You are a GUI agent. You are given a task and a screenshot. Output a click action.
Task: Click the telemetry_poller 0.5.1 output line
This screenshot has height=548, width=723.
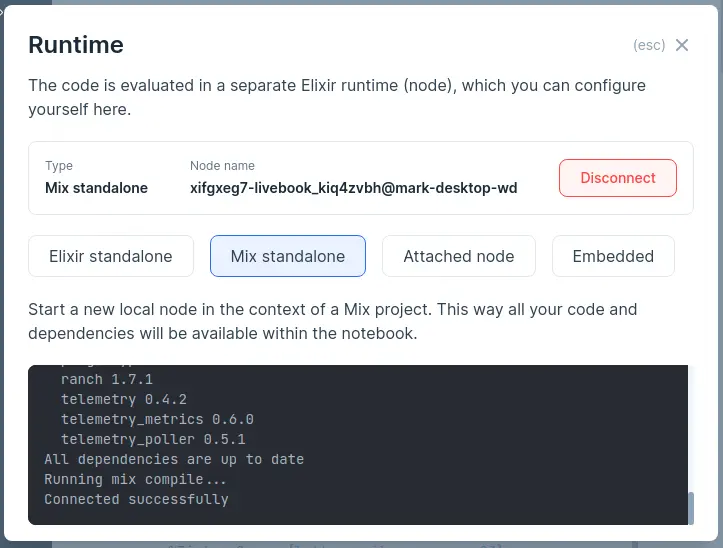(153, 439)
